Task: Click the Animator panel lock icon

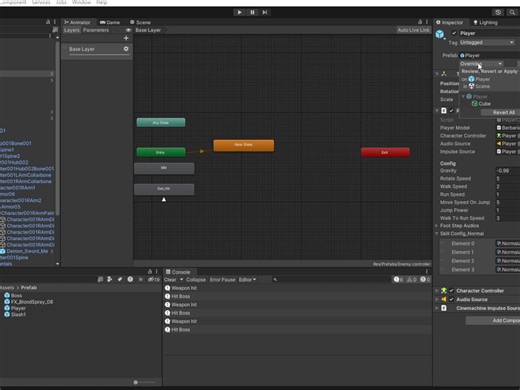Action: (420, 22)
